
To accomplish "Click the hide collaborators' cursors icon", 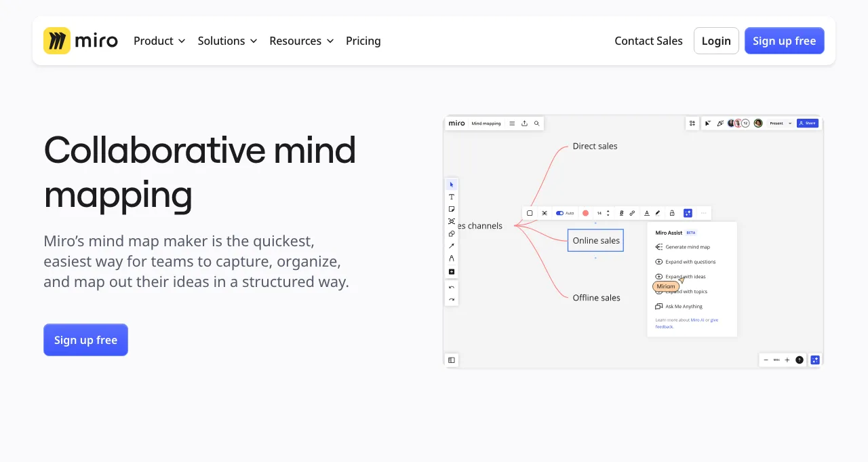I will point(708,123).
